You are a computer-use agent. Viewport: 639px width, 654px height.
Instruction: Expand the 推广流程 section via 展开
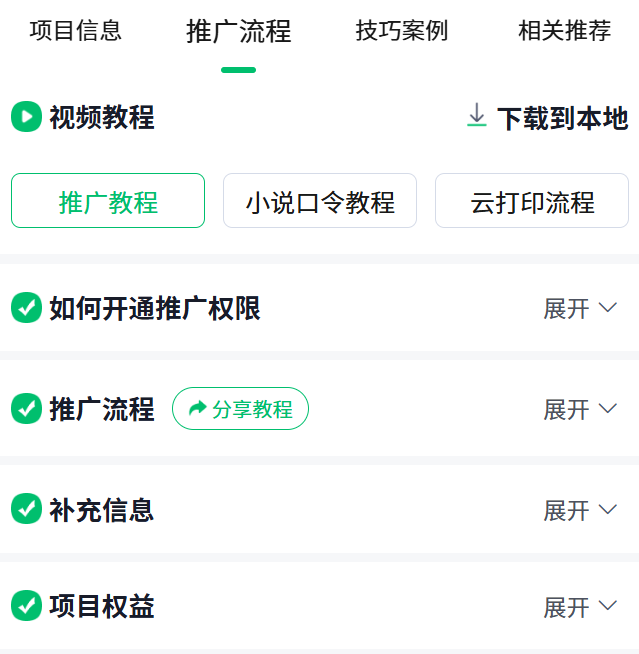pyautogui.click(x=580, y=409)
